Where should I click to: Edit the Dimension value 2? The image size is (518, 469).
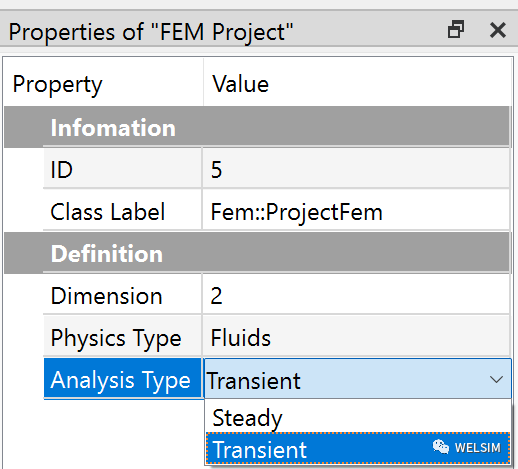(356, 295)
